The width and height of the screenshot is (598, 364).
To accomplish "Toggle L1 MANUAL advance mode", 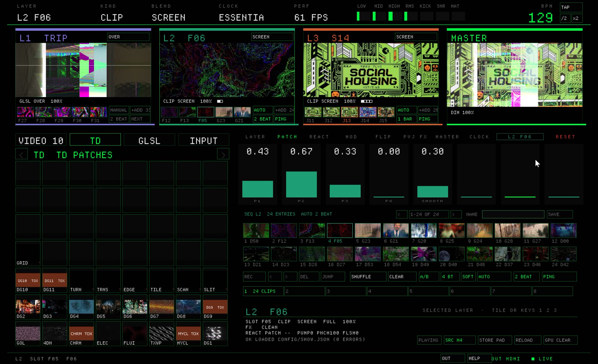I will [x=119, y=110].
